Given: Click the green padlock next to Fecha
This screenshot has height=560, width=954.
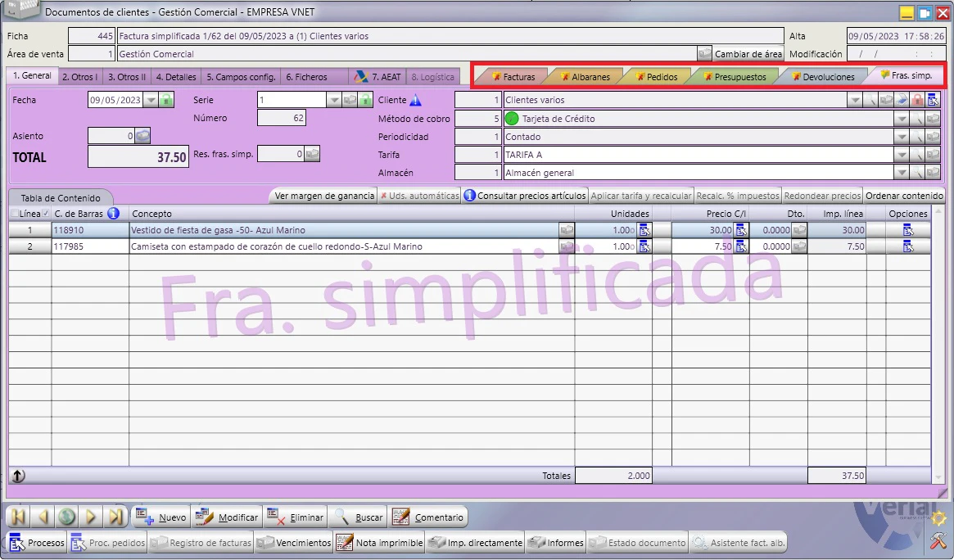Looking at the screenshot, I should point(166,100).
